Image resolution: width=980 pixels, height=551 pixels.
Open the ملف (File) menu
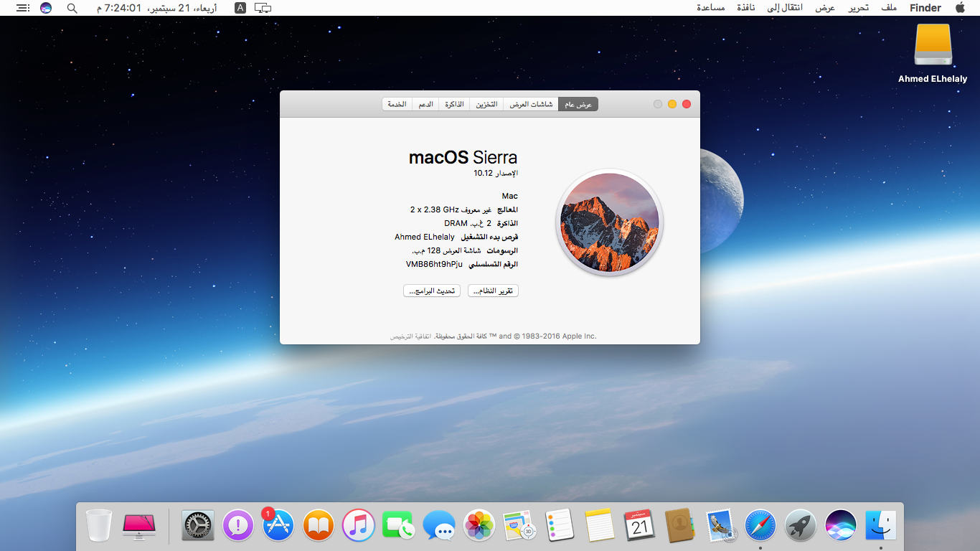[889, 8]
